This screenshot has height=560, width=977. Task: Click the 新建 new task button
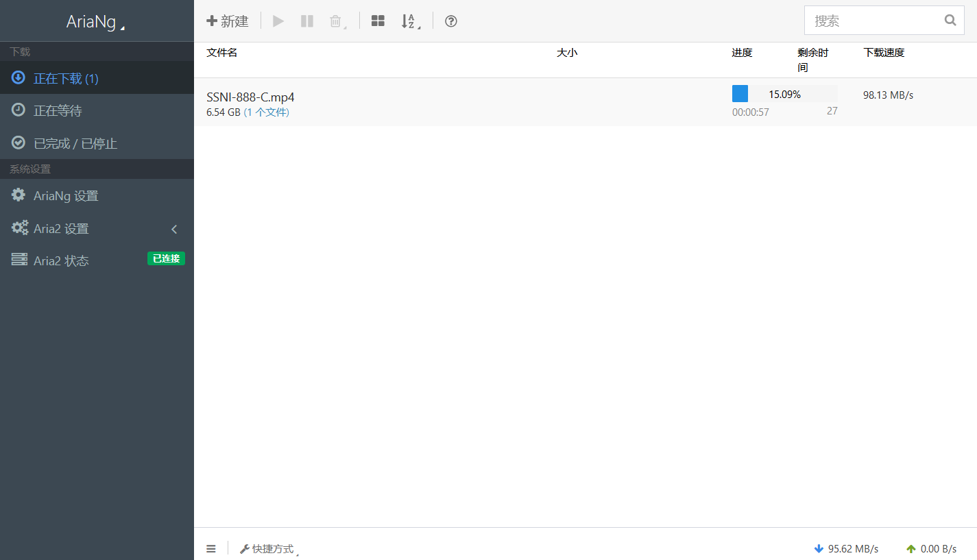click(x=228, y=21)
